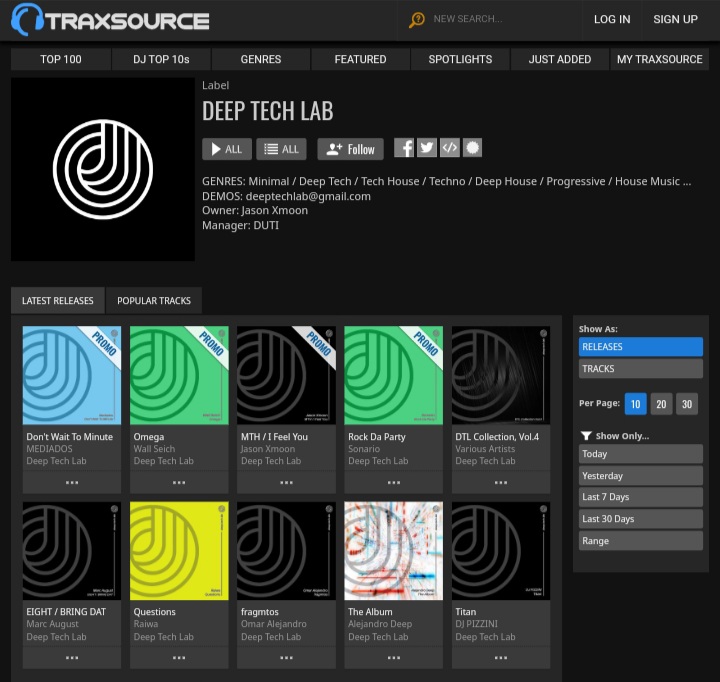Open Don't Wait To Minute blue cover art
Screen dimensions: 720x682
[x=72, y=375]
